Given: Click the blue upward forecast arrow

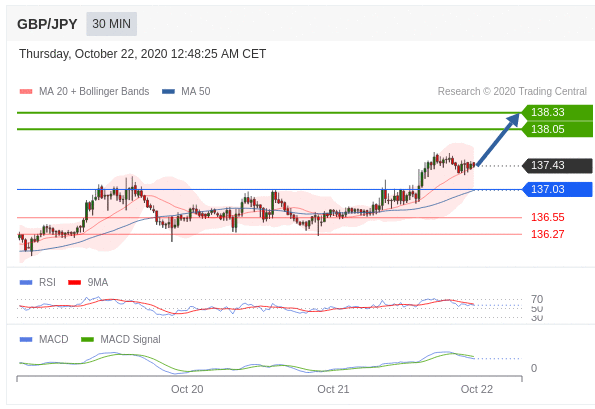Looking at the screenshot, I should pyautogui.click(x=498, y=139).
